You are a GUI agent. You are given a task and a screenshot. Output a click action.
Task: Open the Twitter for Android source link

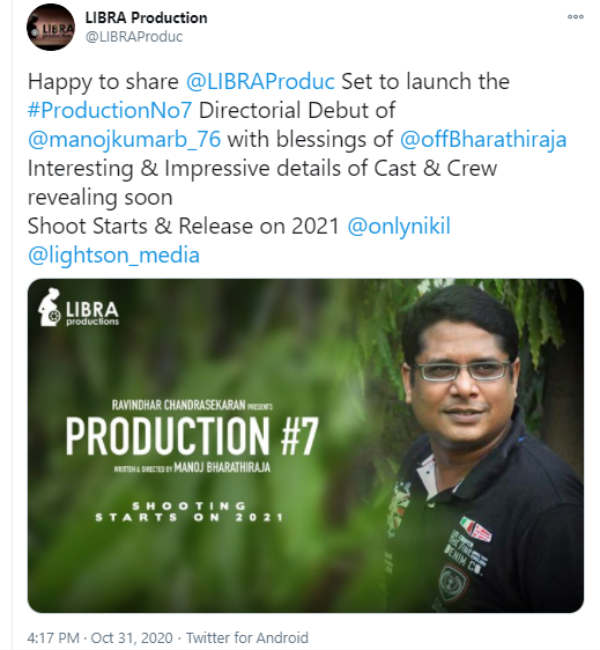(247, 638)
